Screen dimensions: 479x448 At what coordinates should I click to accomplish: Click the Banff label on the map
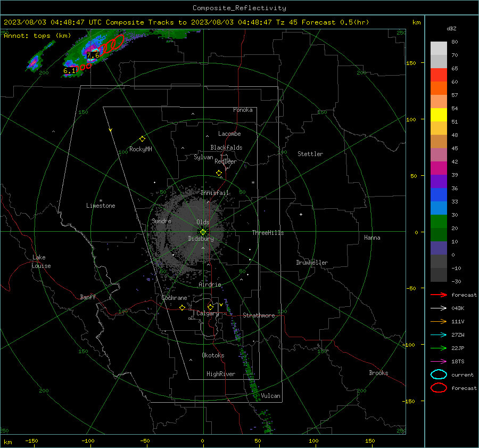tap(88, 297)
